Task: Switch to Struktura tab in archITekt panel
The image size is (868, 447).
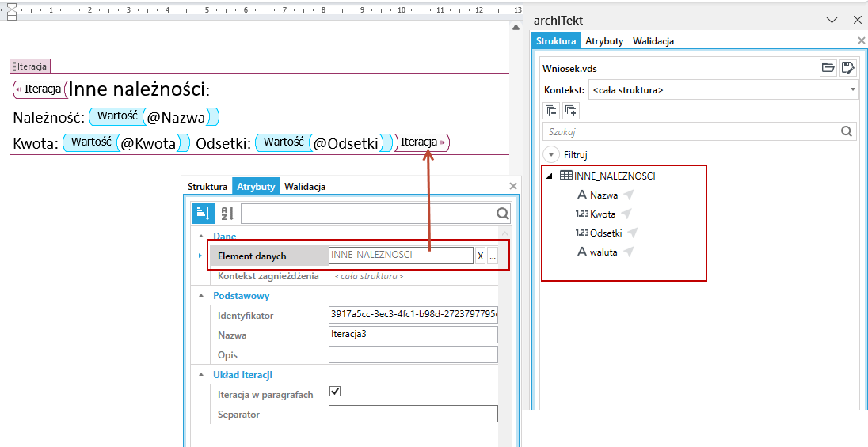Action: pyautogui.click(x=556, y=41)
